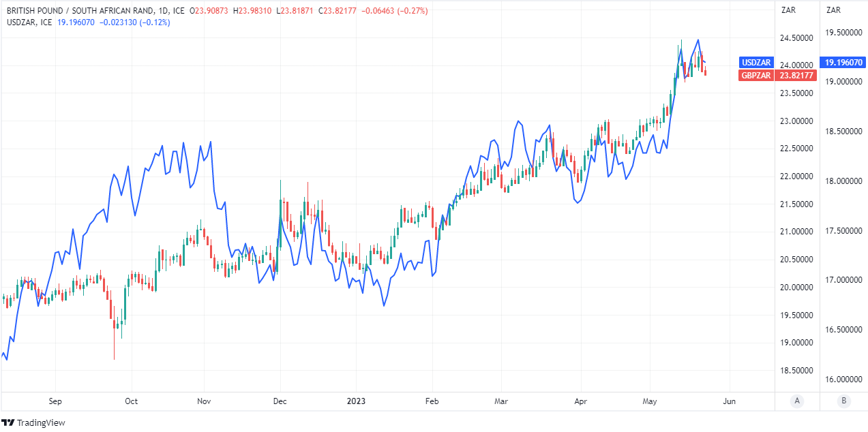The width and height of the screenshot is (868, 432).
Task: Click the 2023 label on time axis
Action: tap(355, 401)
